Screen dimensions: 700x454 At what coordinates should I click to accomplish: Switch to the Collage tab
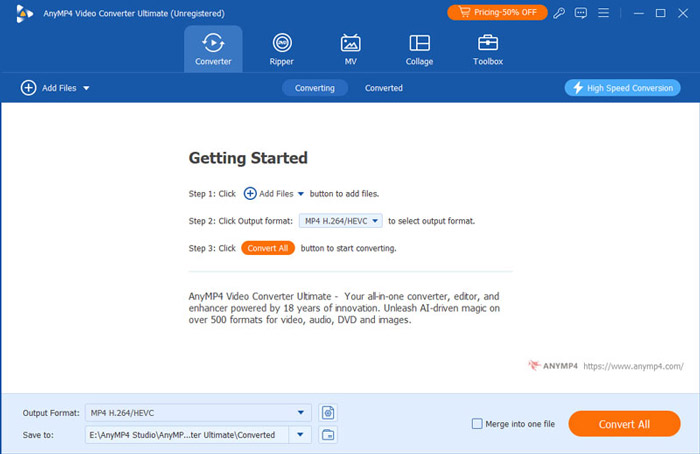[x=419, y=49]
